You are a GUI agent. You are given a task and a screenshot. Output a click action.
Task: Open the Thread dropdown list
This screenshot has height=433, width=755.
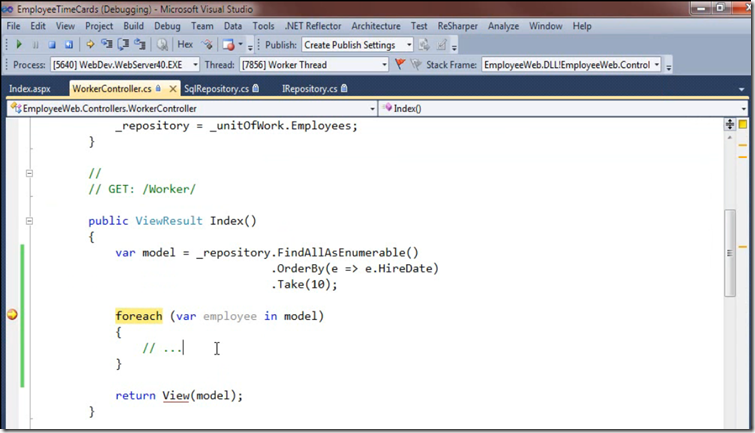point(384,65)
